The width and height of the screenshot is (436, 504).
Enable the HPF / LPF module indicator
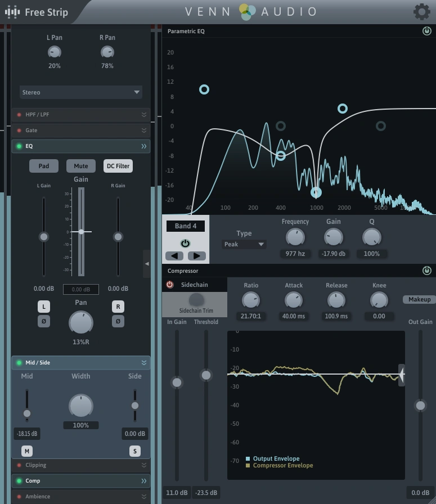click(19, 114)
